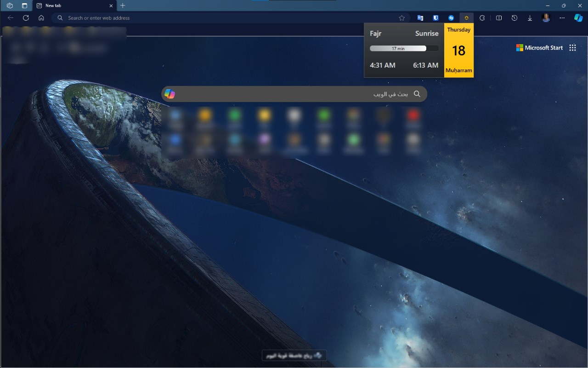Click the date number 18
Screen dimensions: 588x368
pos(459,51)
